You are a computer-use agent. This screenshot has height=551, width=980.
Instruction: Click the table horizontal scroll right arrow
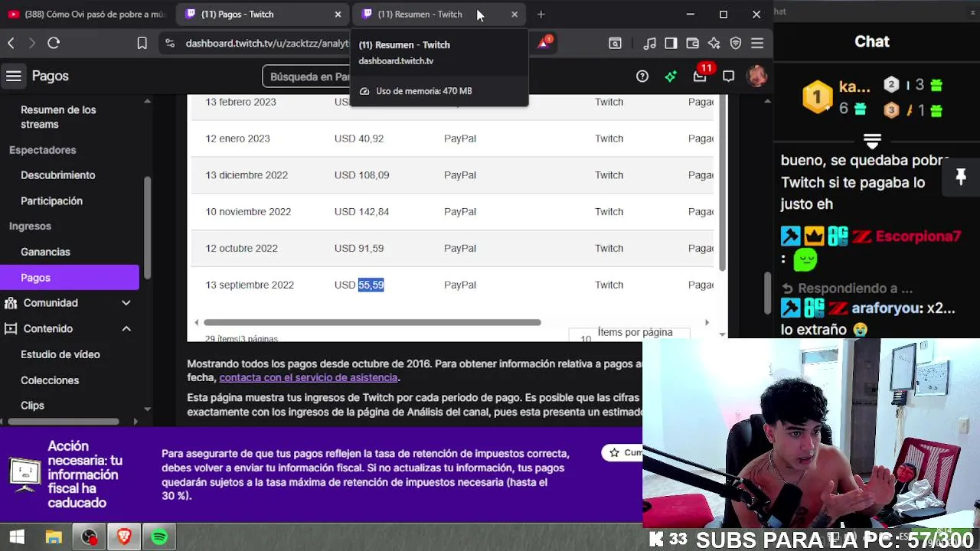[707, 323]
